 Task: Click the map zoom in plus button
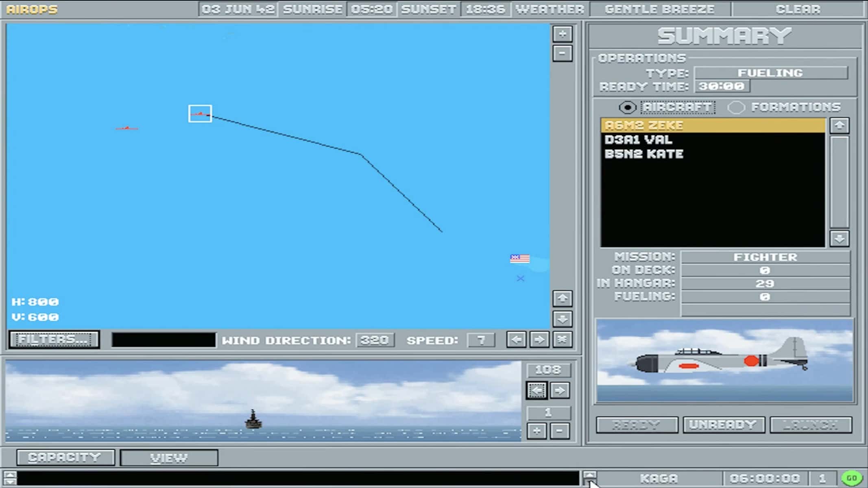pyautogui.click(x=563, y=34)
